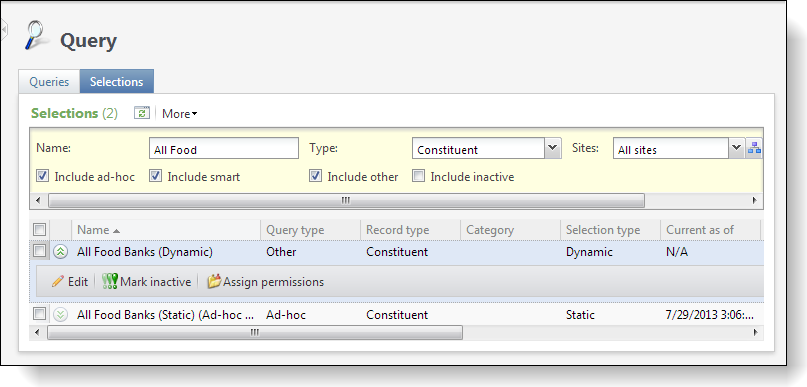Click the Query magnifying glass icon
Viewport: 807px width, 387px height.
pos(36,36)
